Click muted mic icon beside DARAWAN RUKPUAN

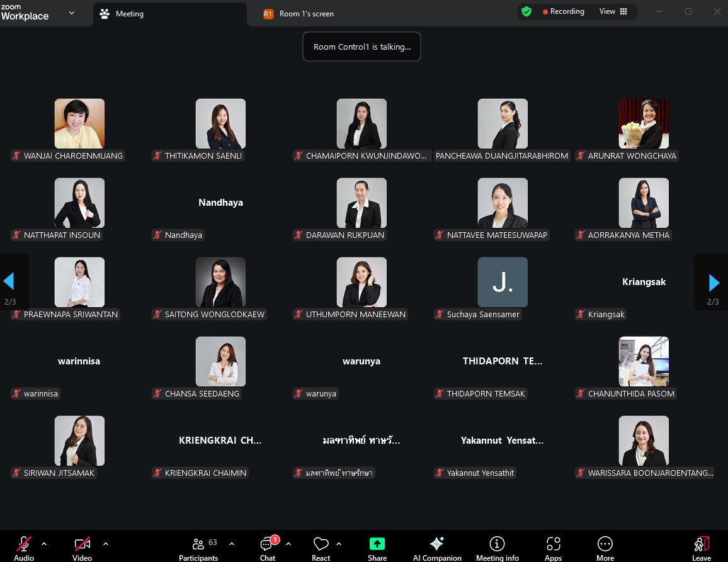pyautogui.click(x=299, y=235)
